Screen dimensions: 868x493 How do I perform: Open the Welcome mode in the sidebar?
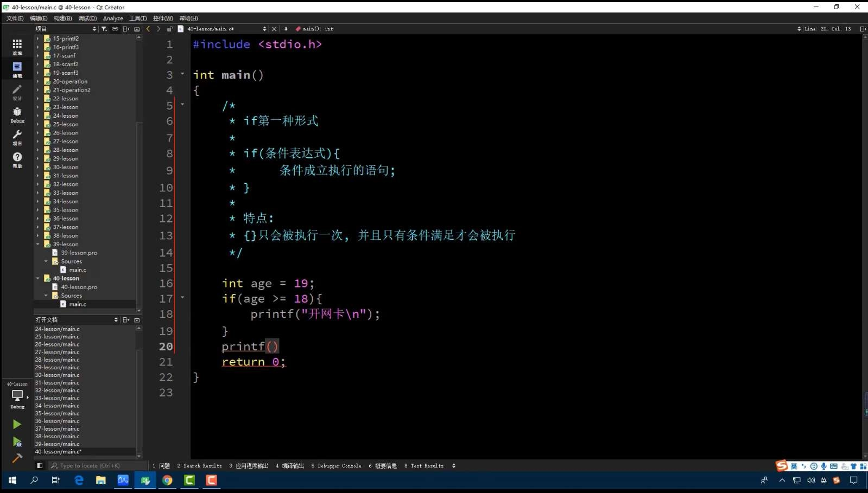click(17, 47)
